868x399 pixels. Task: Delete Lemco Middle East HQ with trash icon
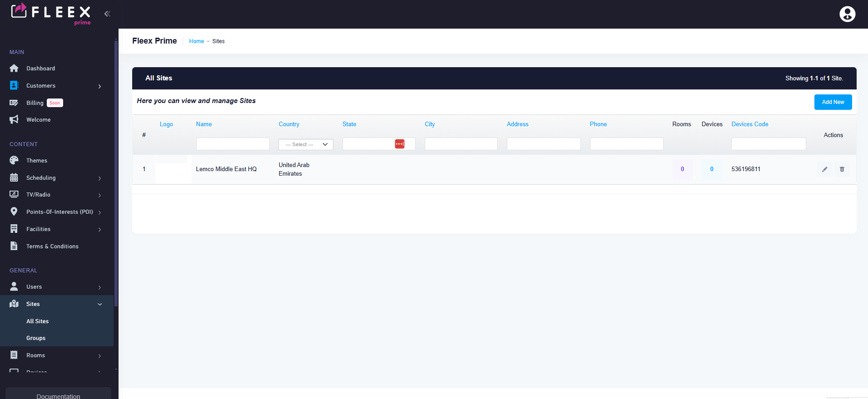(x=842, y=169)
